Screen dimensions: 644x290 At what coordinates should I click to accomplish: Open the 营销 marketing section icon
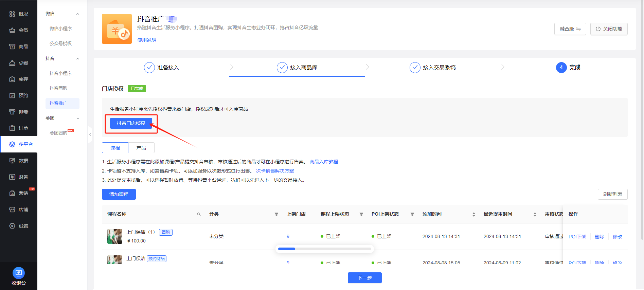tap(12, 193)
